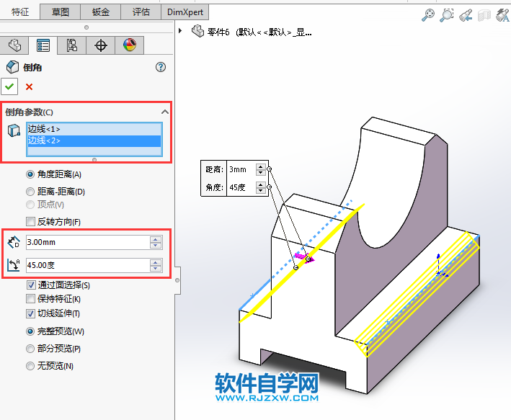
Task: Open the ConfigurationManager tab icon
Action: point(71,45)
